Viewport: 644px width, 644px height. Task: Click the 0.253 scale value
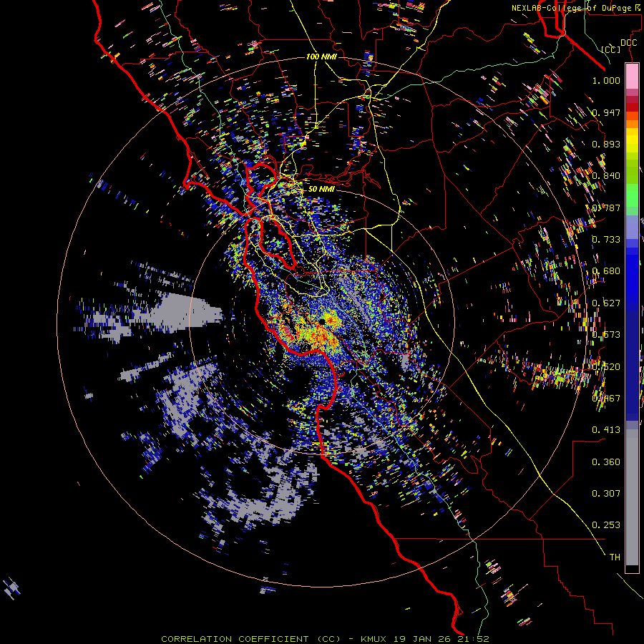606,525
